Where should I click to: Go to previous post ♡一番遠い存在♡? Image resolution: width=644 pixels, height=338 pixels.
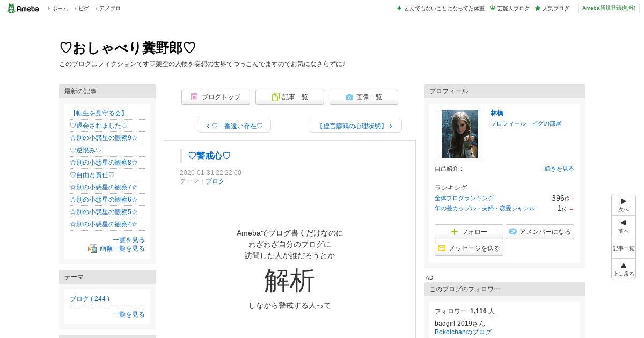[x=234, y=126]
